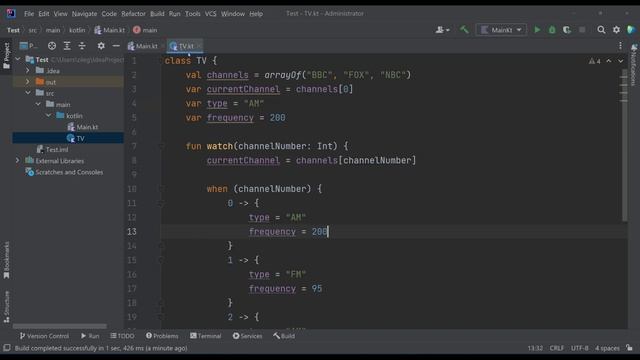Open the Problems tool window

162,336
